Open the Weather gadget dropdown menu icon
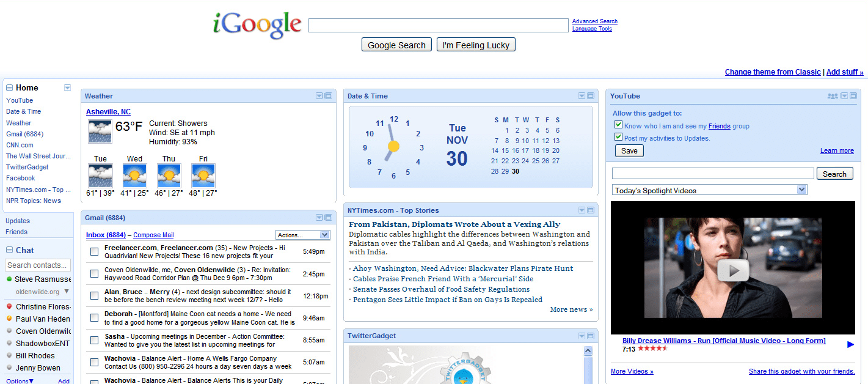The image size is (868, 384). click(x=319, y=96)
